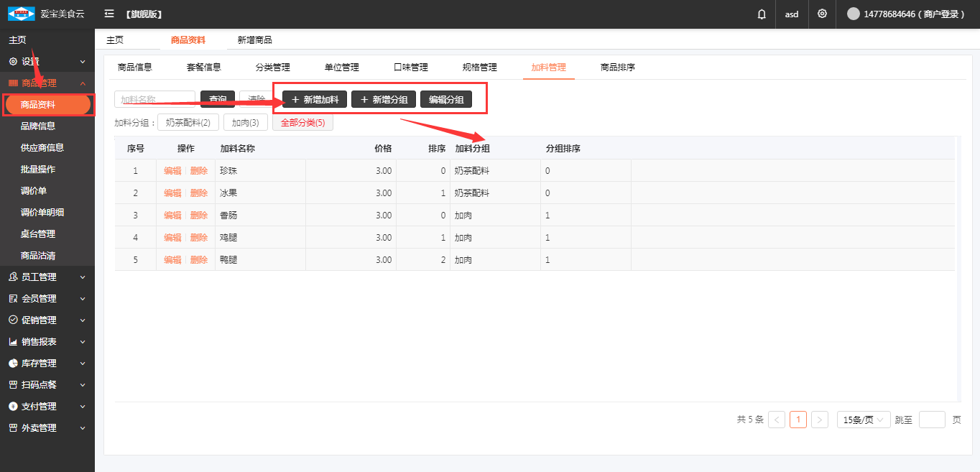This screenshot has width=980, height=472.
Task: Click the user avatar icon
Action: [854, 14]
